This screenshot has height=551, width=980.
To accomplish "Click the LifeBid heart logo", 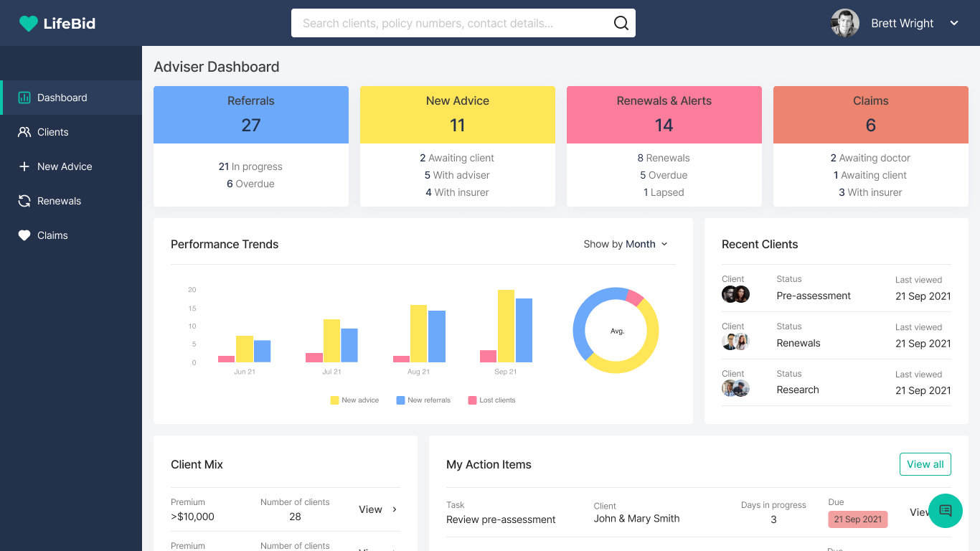I will click(27, 22).
